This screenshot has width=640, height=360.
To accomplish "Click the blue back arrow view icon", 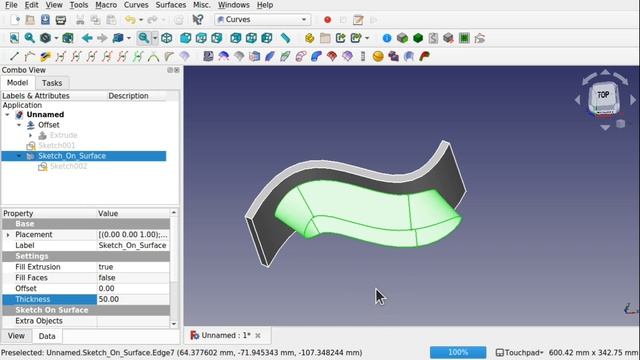I will (87, 38).
